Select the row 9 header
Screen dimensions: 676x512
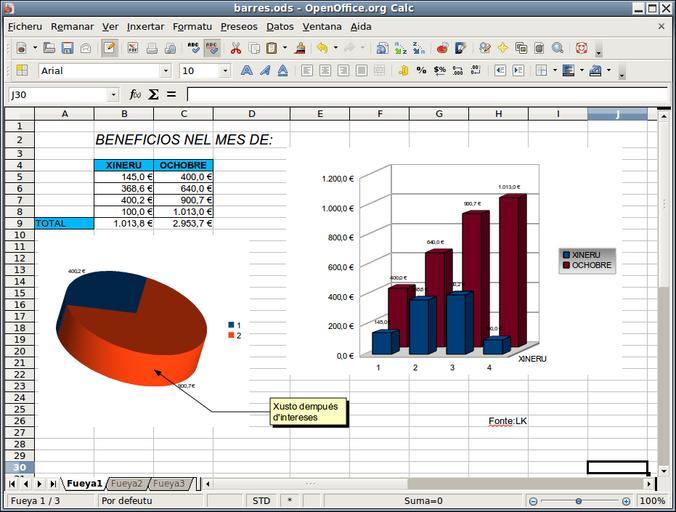pos(18,224)
